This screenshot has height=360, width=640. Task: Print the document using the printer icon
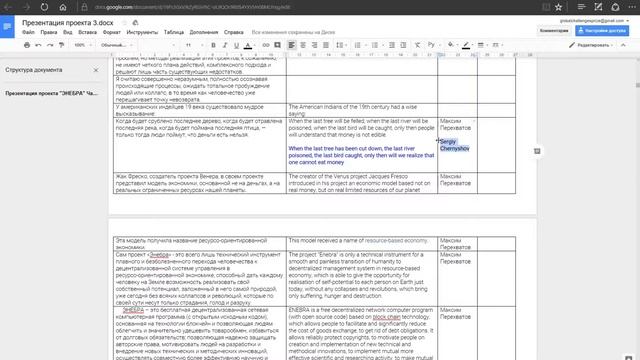[27, 45]
